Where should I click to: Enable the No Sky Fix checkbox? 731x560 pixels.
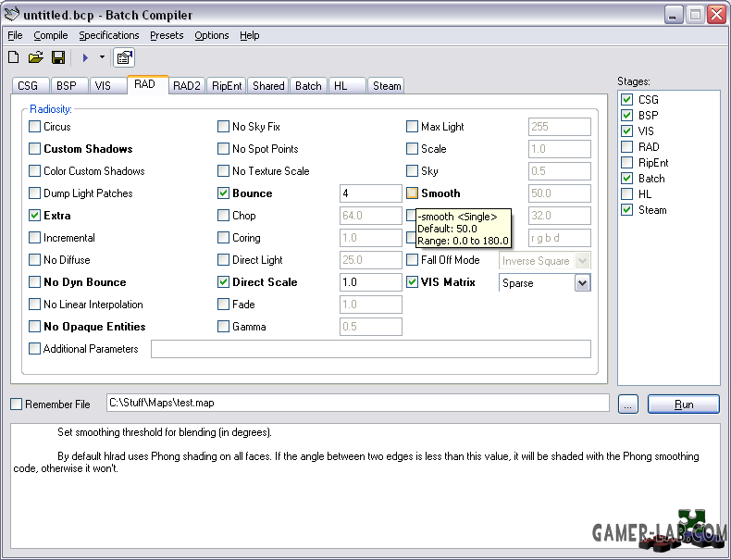tap(223, 127)
